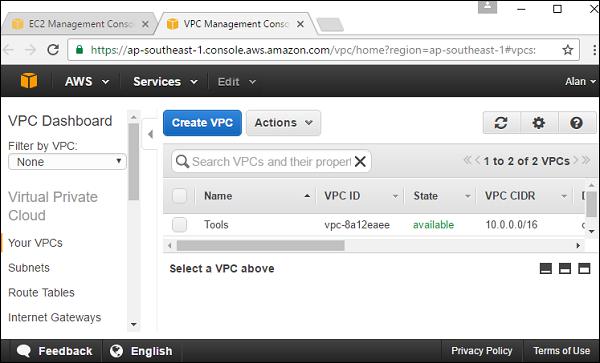Open the Services menu
This screenshot has width=600, height=363.
pyautogui.click(x=165, y=81)
